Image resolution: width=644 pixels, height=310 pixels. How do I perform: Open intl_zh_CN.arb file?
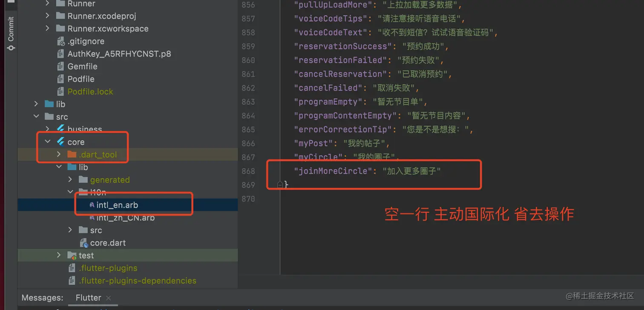click(125, 218)
